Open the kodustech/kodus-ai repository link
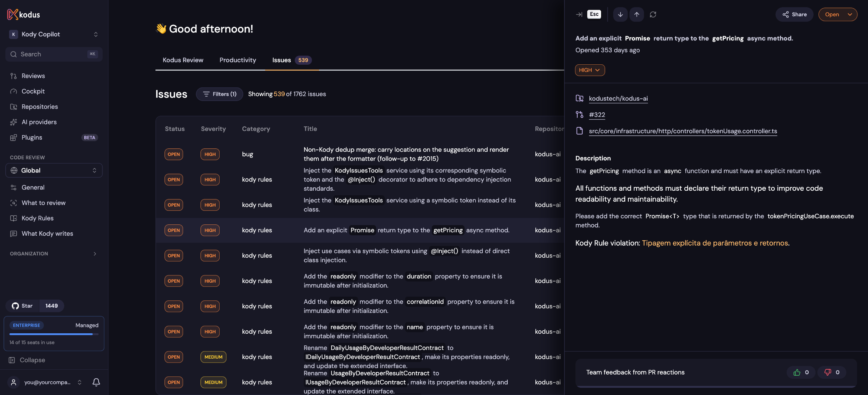The image size is (868, 395). coord(618,98)
